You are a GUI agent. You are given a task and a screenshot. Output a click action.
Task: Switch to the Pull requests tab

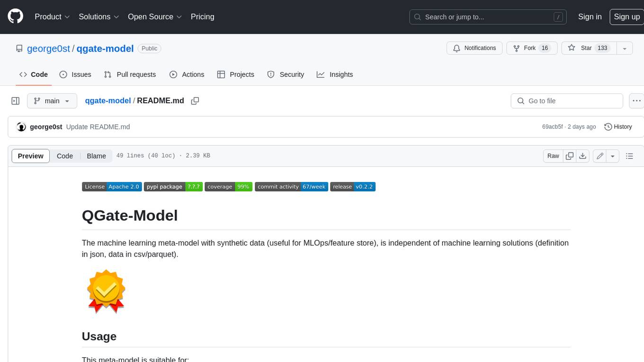coord(130,74)
